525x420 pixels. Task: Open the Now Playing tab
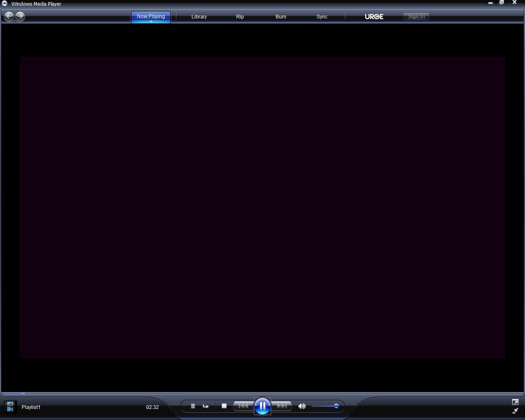point(151,16)
